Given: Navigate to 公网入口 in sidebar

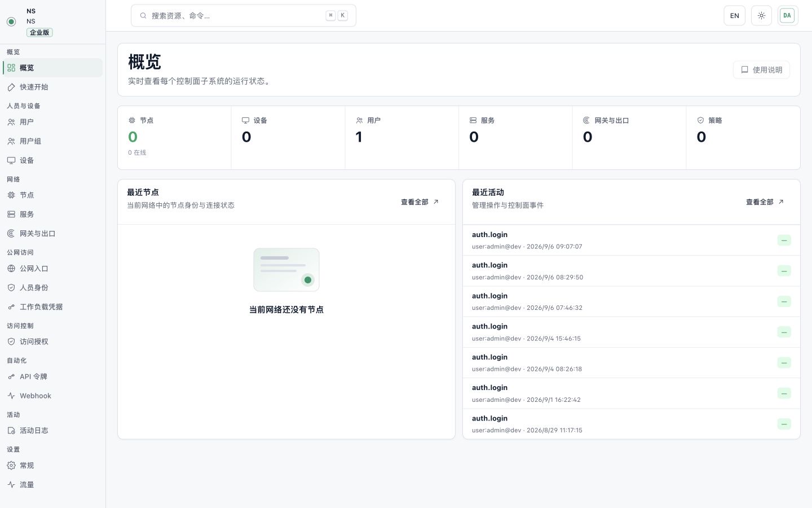Looking at the screenshot, I should 53,269.
